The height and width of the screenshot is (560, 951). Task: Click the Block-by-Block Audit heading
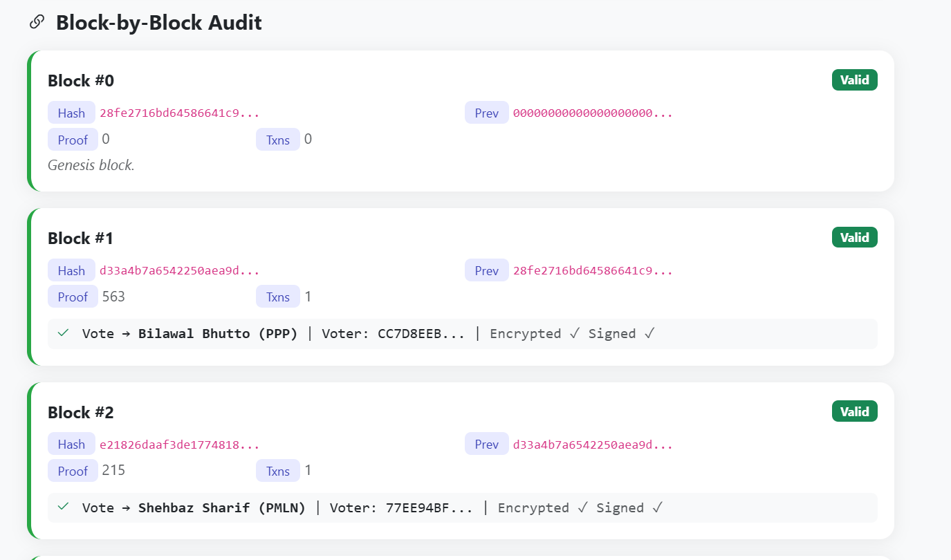tap(158, 22)
